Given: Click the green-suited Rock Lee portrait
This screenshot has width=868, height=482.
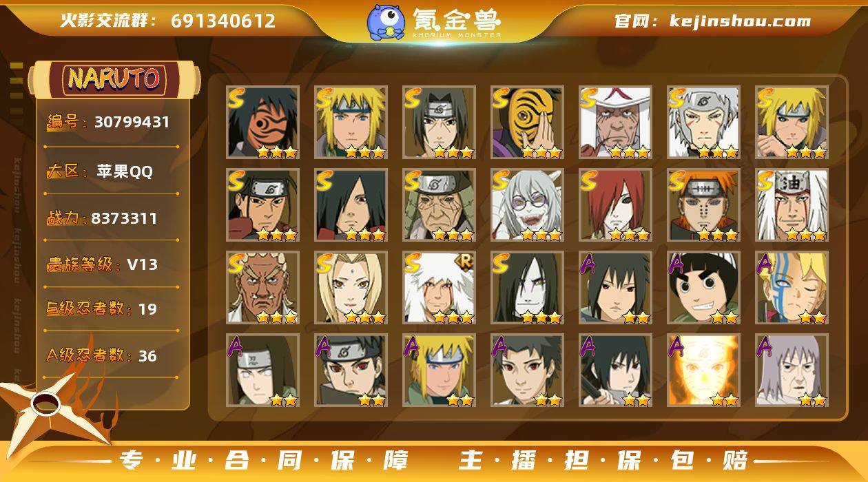Looking at the screenshot, I should [x=703, y=288].
